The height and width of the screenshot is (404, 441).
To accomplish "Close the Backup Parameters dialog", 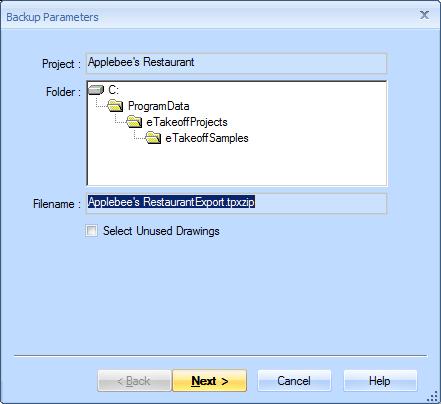I will click(x=424, y=15).
